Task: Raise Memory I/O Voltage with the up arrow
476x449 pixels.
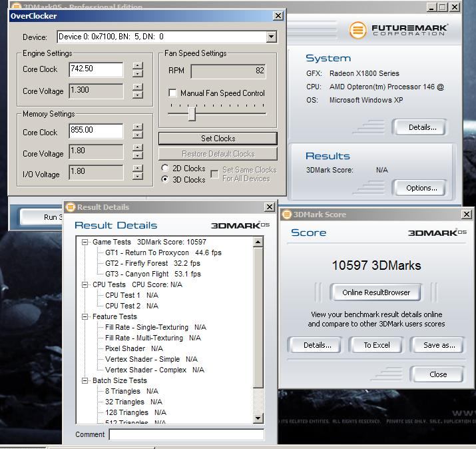Action: pyautogui.click(x=138, y=169)
